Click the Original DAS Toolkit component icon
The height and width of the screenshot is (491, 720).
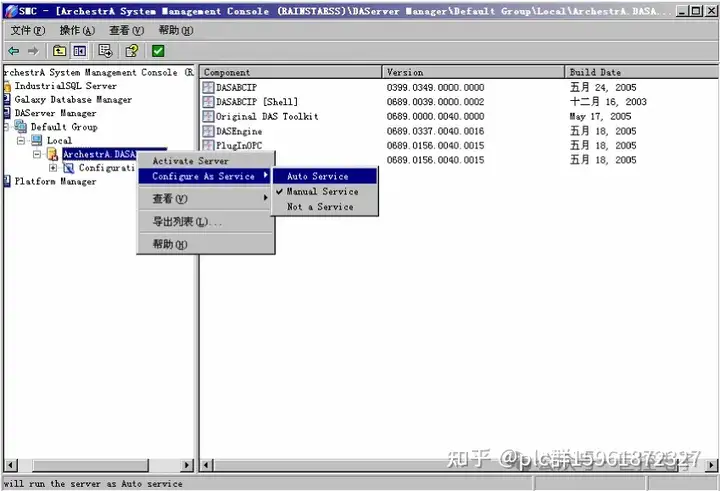pyautogui.click(x=208, y=116)
